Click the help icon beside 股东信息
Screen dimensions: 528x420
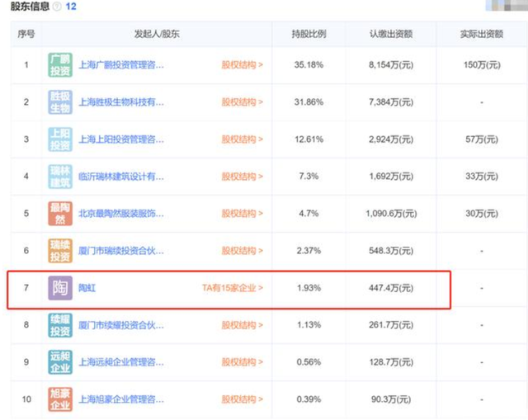tap(57, 7)
